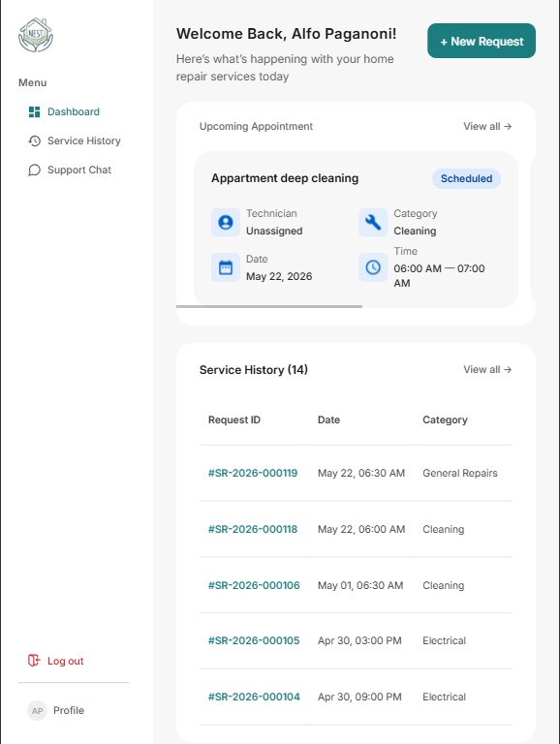Image resolution: width=560 pixels, height=744 pixels.
Task: Click the Technician person icon
Action: (x=226, y=222)
